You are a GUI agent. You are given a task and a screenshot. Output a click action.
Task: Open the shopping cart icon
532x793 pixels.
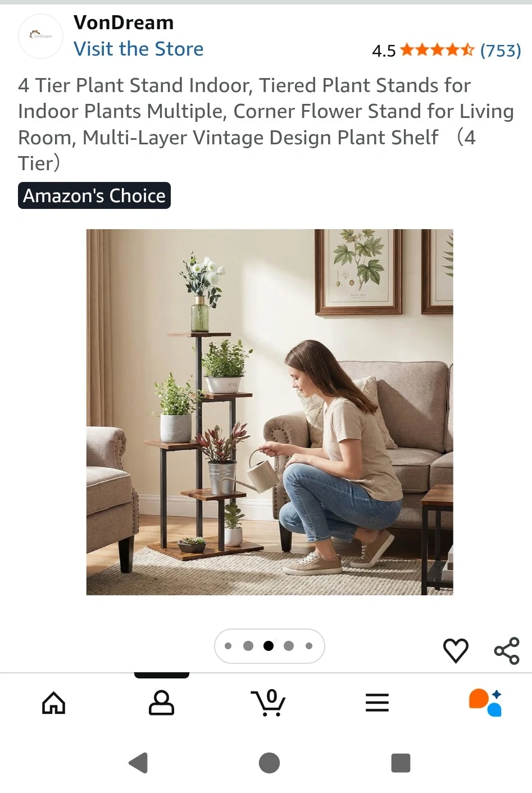pyautogui.click(x=268, y=703)
